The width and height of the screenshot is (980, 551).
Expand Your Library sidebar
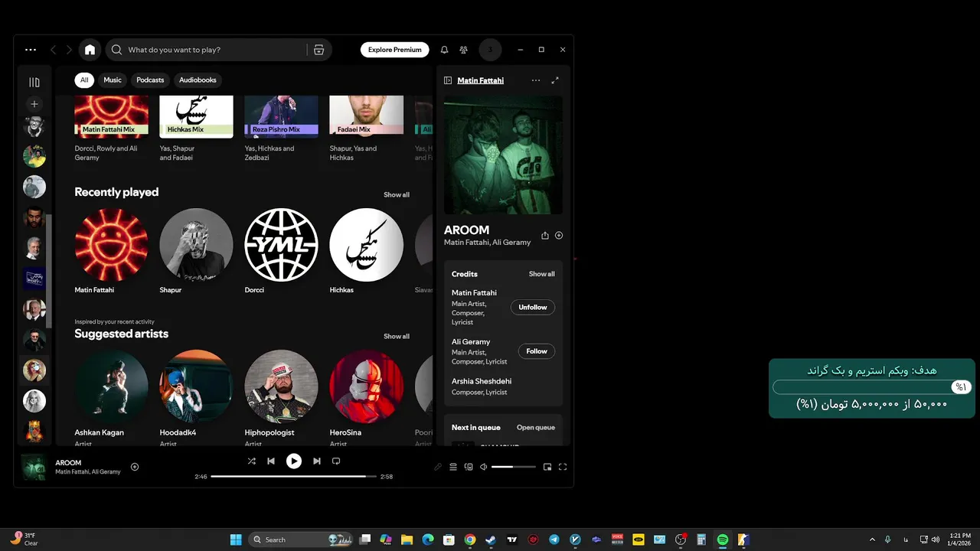[x=34, y=82]
